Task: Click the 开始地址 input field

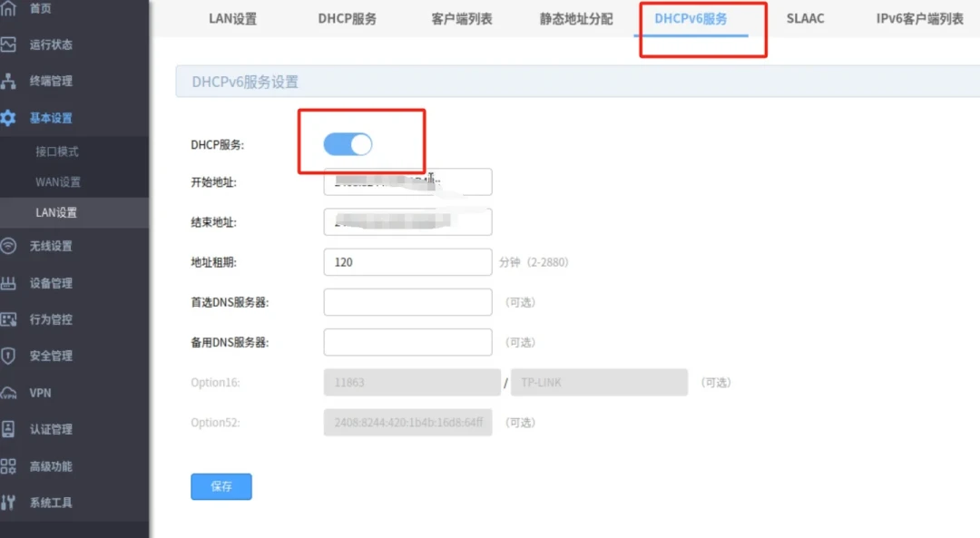Action: pos(407,181)
